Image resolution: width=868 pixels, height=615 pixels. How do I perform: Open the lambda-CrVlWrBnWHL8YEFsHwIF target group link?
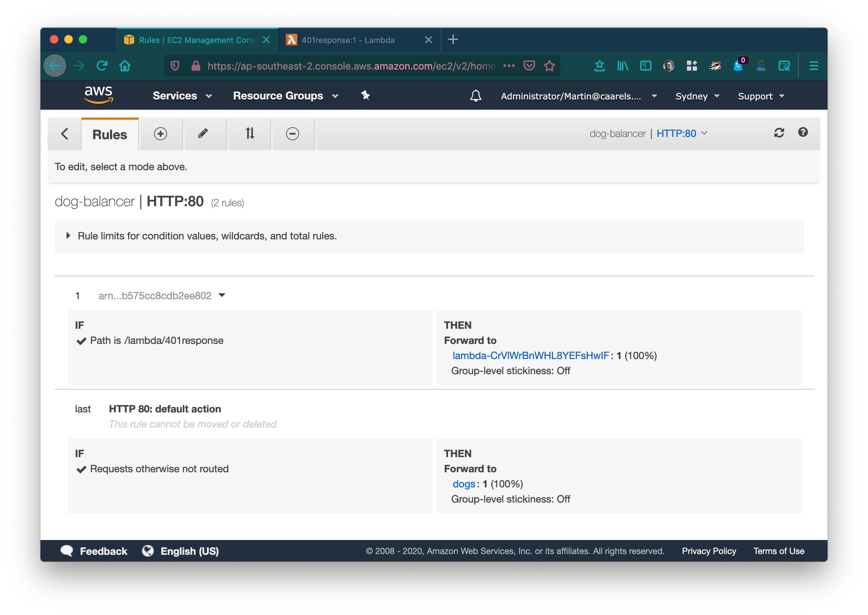[530, 355]
